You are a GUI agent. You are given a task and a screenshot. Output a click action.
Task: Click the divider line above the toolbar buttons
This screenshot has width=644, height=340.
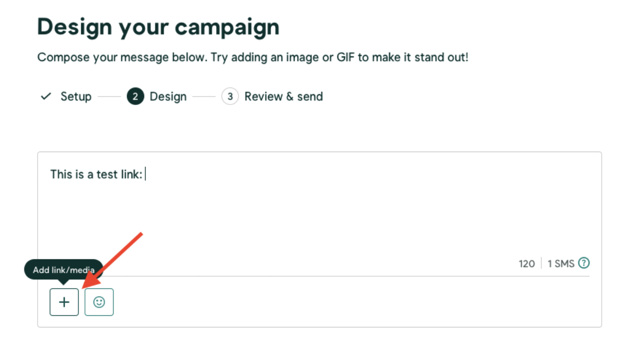click(319, 276)
